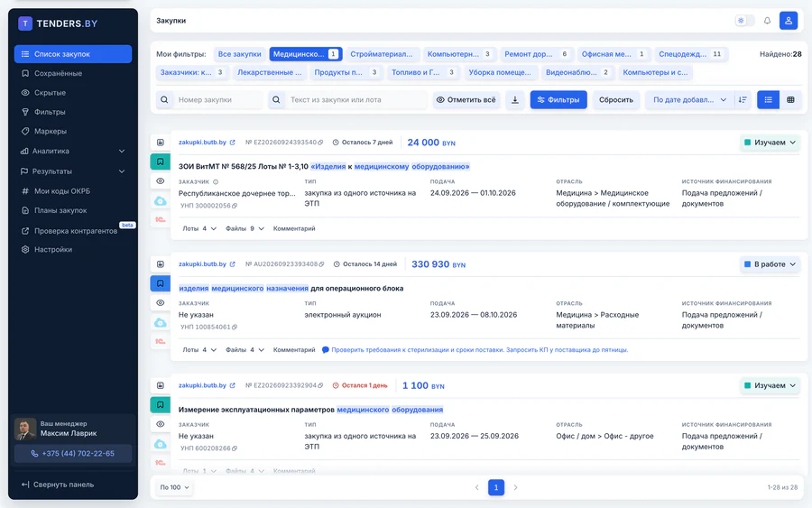Image resolution: width=812 pixels, height=508 pixels.
Task: Bookmark the 330 930 BYN tender
Action: 160,283
